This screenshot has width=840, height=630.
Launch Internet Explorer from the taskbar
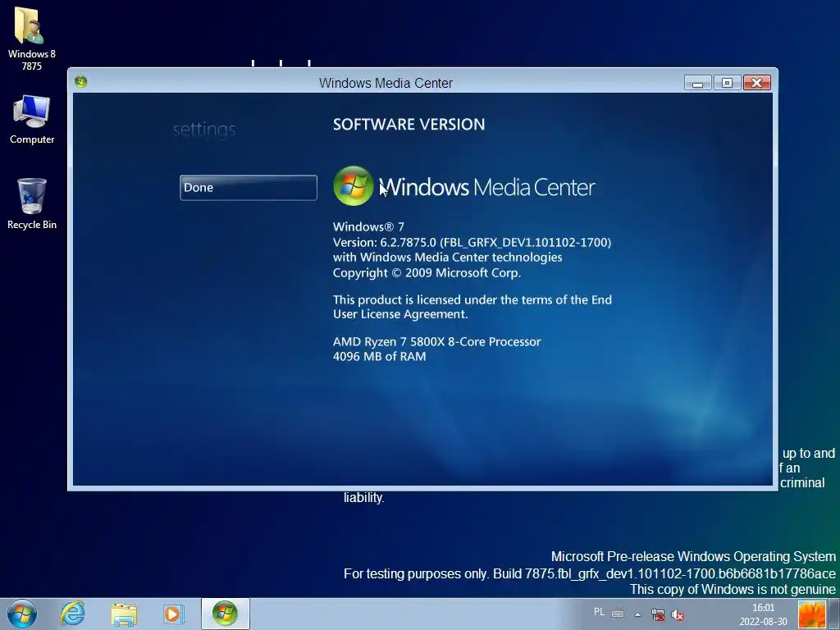coord(72,614)
